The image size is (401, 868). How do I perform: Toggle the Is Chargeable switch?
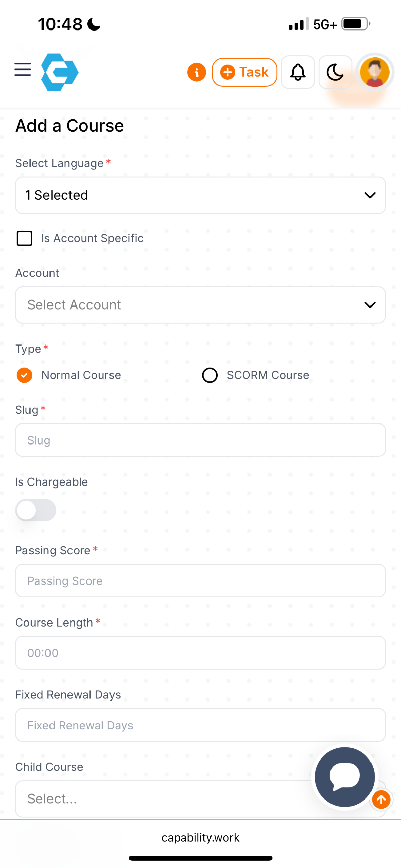click(x=36, y=510)
